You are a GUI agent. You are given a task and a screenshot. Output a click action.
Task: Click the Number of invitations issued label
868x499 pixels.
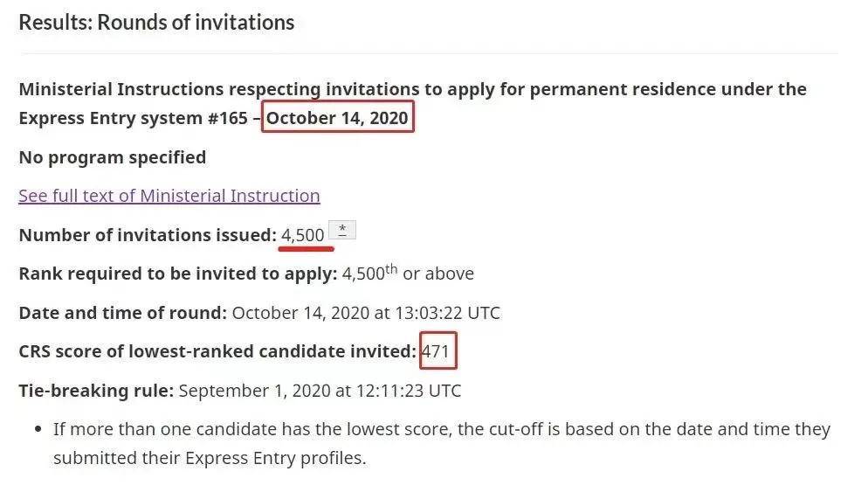pos(148,235)
